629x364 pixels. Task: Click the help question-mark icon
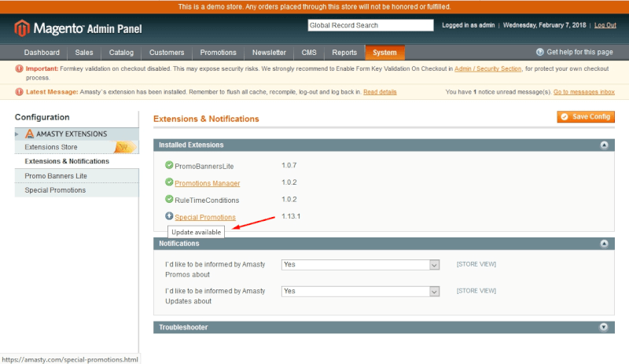coord(540,52)
